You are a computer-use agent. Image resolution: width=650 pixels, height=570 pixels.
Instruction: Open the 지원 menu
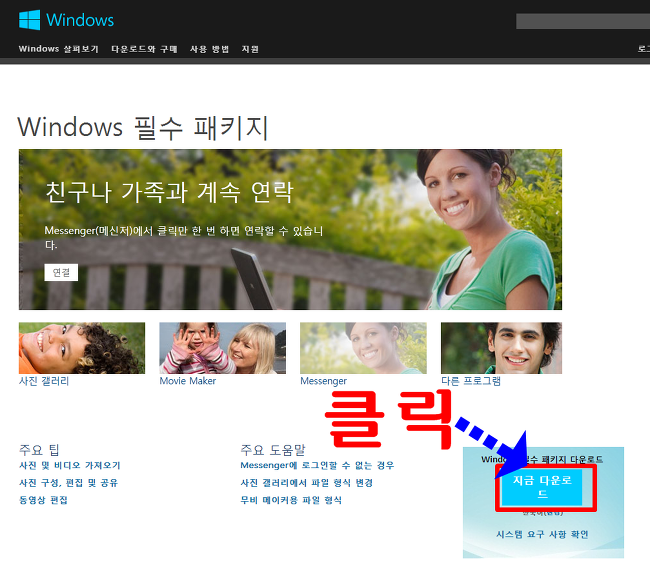click(250, 49)
